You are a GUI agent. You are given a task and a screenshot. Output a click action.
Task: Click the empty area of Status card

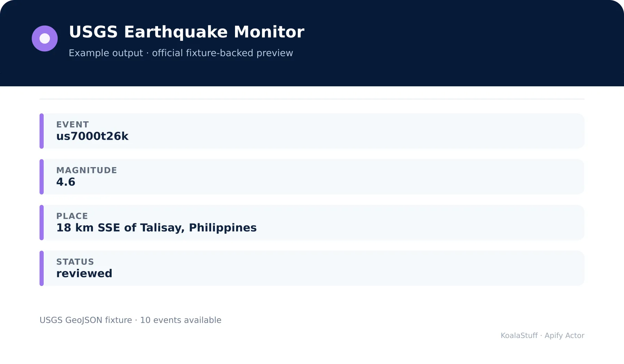(x=347, y=268)
